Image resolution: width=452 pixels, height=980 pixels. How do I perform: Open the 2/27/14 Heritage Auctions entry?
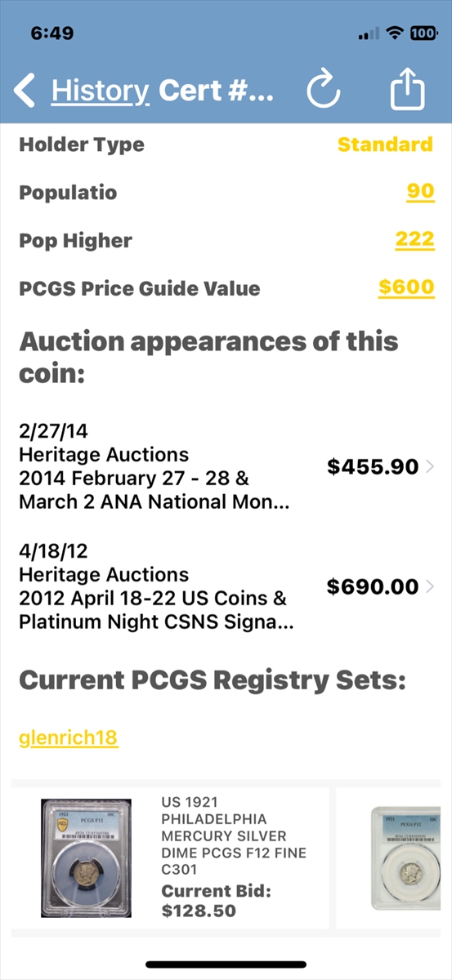(226, 467)
